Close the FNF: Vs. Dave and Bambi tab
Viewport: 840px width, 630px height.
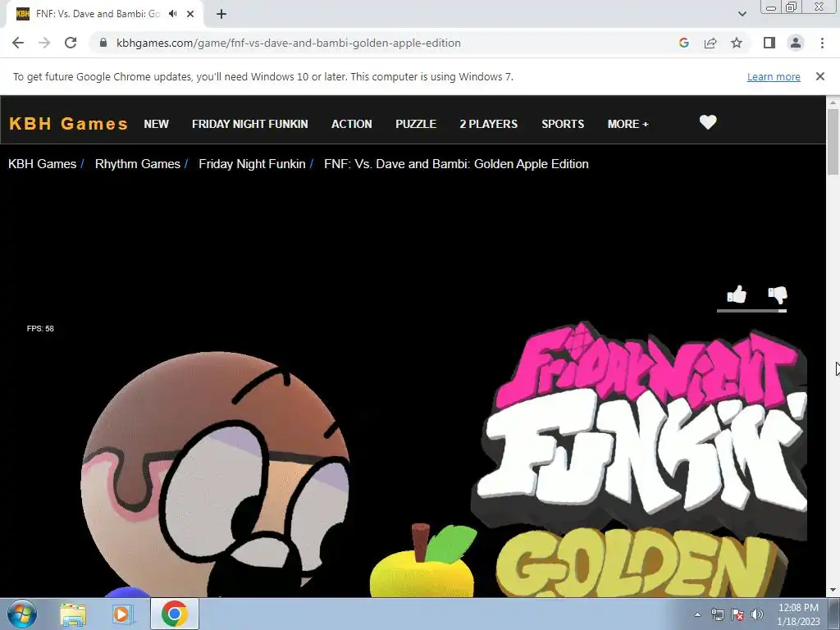[x=190, y=14]
